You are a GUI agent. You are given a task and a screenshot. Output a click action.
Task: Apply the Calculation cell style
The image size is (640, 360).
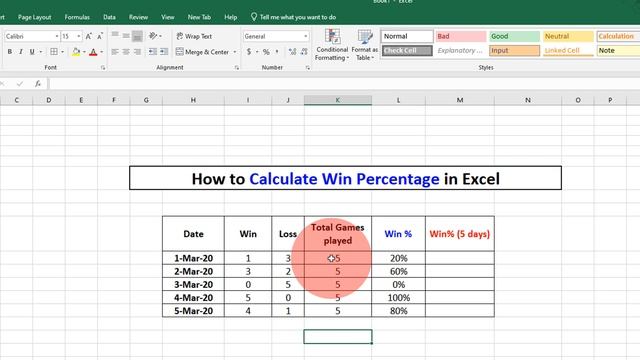[618, 36]
